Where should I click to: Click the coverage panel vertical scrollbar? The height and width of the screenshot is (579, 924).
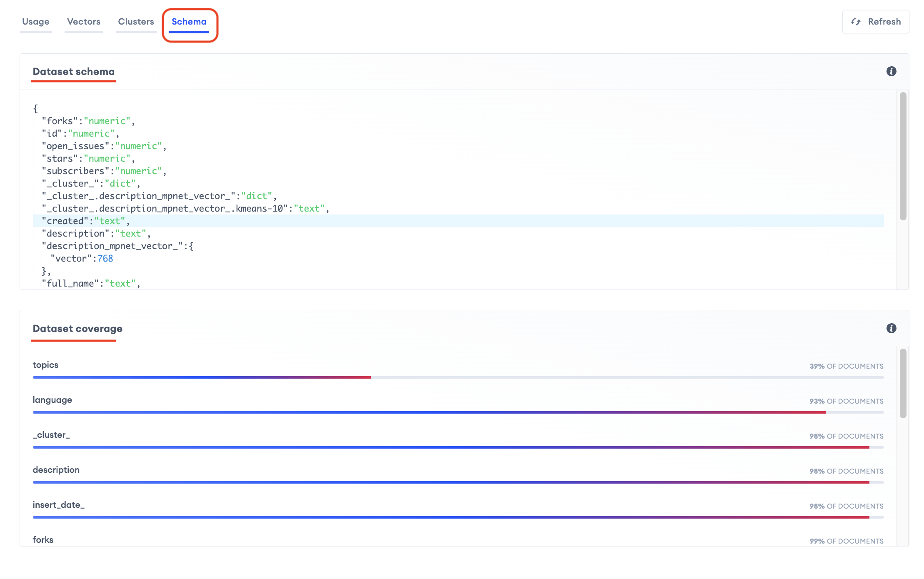(903, 383)
